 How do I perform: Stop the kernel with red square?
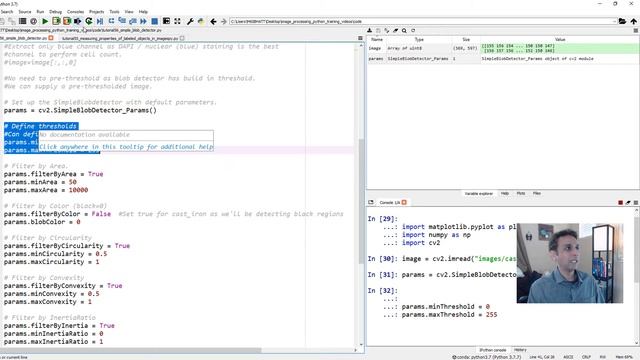620,202
